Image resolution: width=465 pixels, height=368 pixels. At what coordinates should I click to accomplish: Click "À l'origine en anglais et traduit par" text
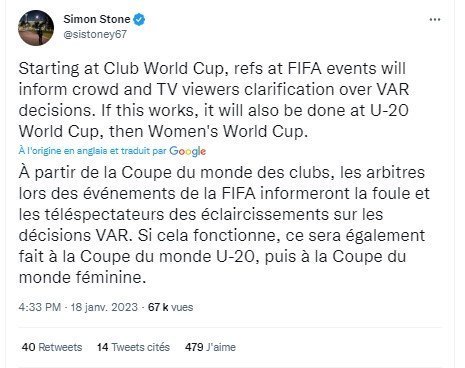92,151
